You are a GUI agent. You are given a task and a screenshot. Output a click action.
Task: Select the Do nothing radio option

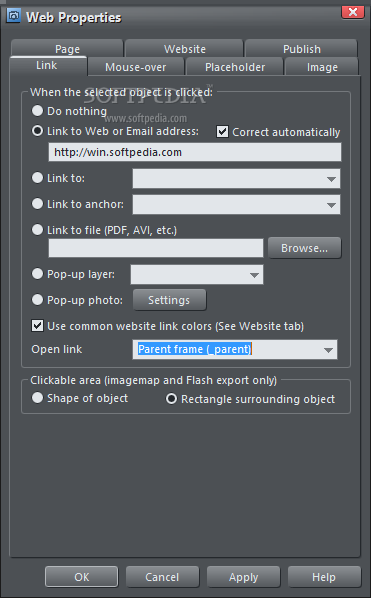click(x=37, y=111)
